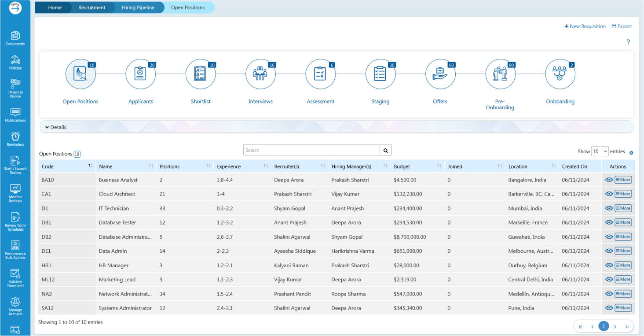This screenshot has height=336, width=644.
Task: Open table settings gear icon
Action: [x=631, y=153]
